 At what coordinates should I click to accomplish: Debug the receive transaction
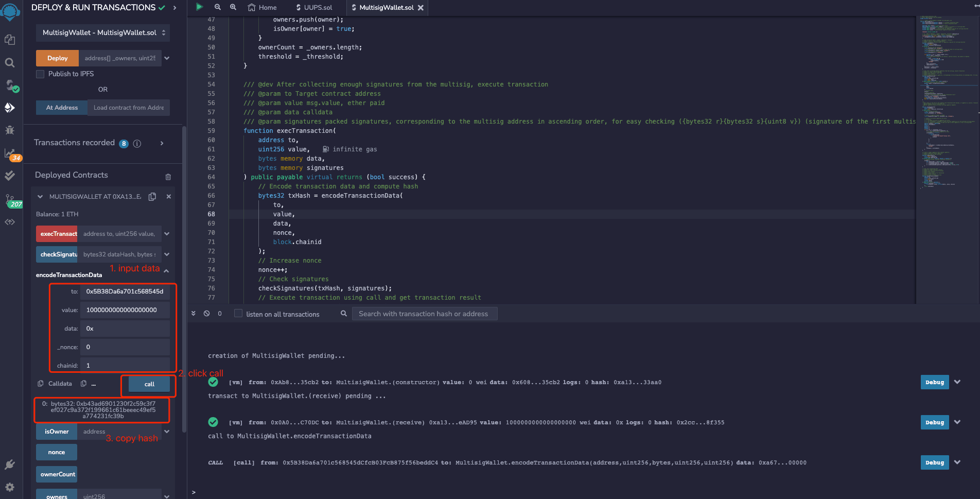[x=935, y=422]
